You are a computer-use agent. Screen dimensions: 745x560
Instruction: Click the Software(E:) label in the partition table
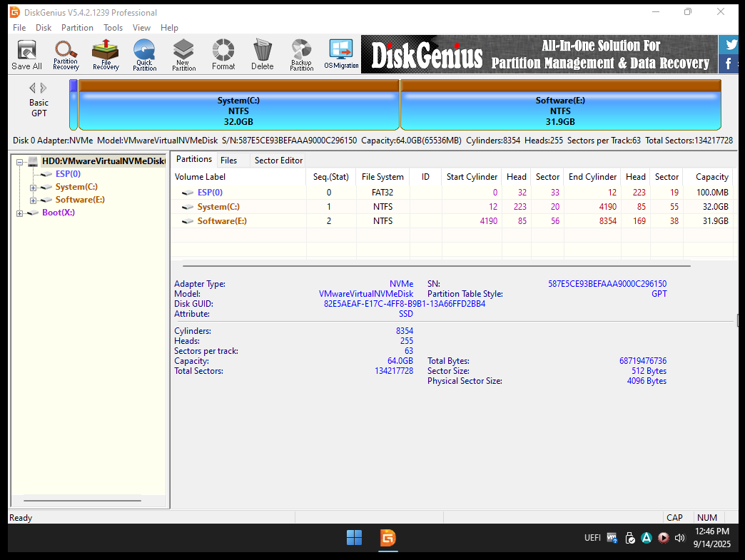point(222,221)
